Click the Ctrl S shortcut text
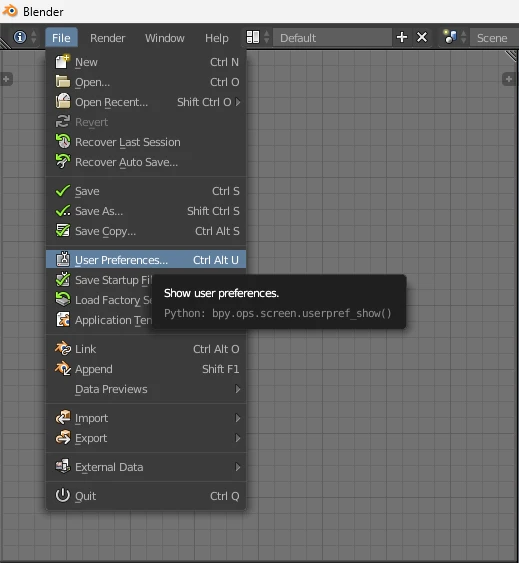 click(226, 191)
